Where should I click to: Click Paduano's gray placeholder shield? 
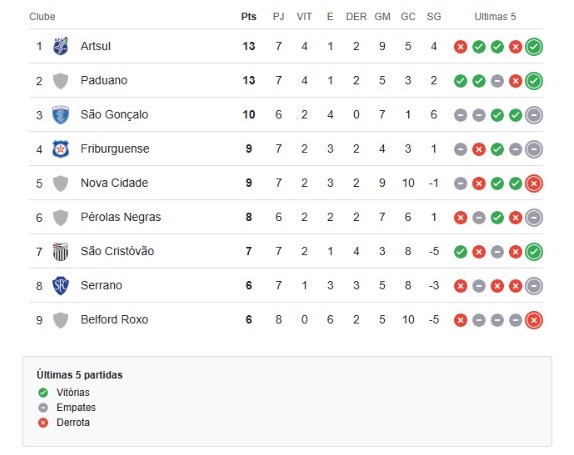tap(60, 81)
